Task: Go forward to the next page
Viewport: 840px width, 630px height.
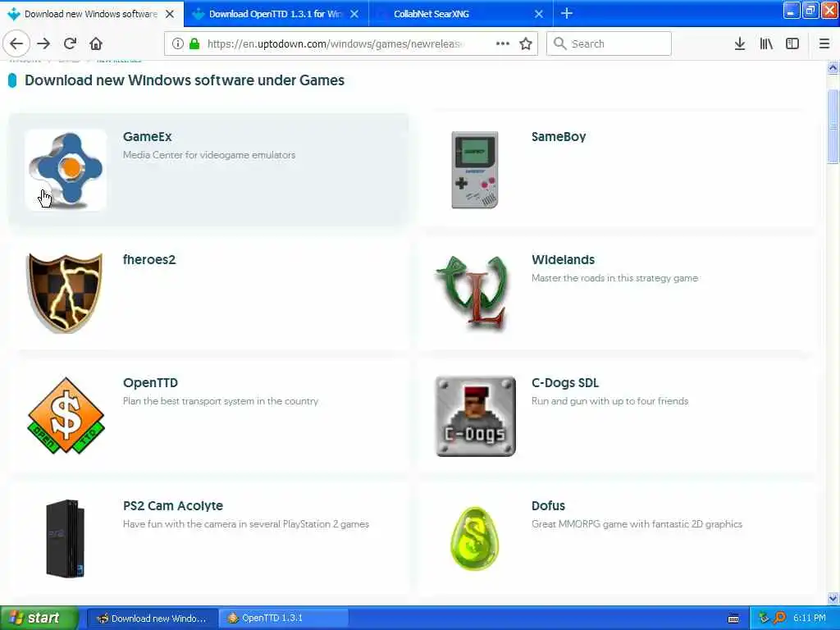Action: [x=43, y=44]
